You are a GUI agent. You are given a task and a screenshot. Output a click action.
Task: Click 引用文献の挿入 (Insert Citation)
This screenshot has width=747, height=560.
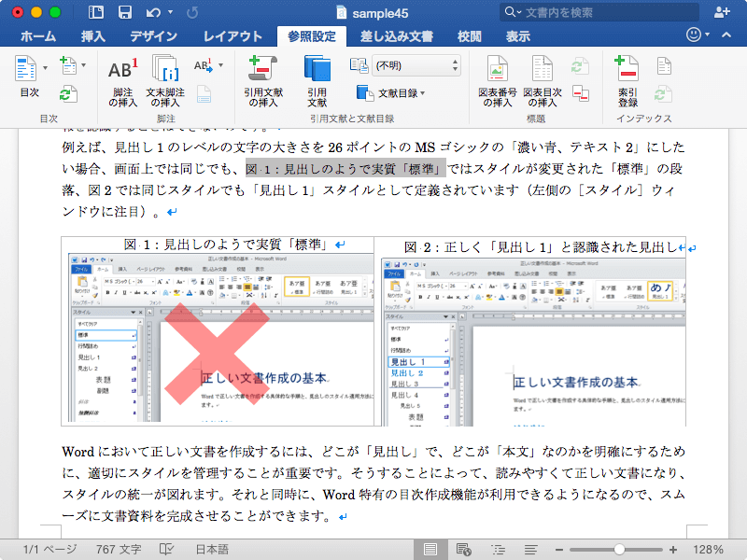(263, 81)
